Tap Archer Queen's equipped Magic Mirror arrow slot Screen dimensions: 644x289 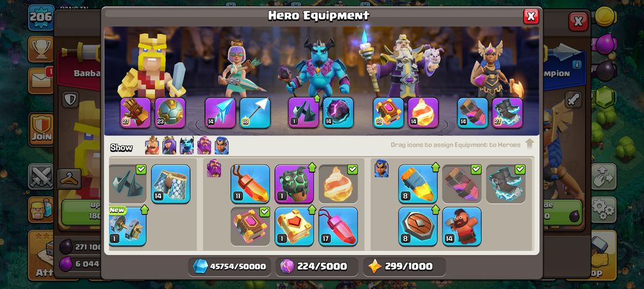click(x=220, y=113)
